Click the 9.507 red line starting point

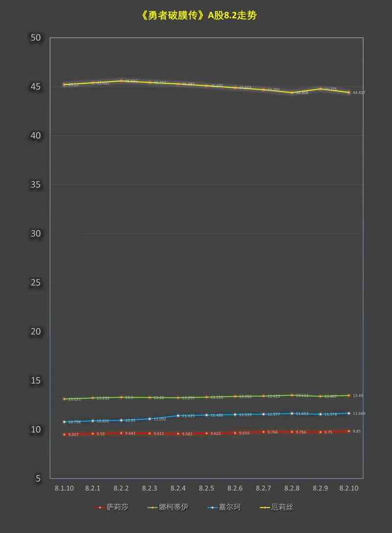coord(64,435)
